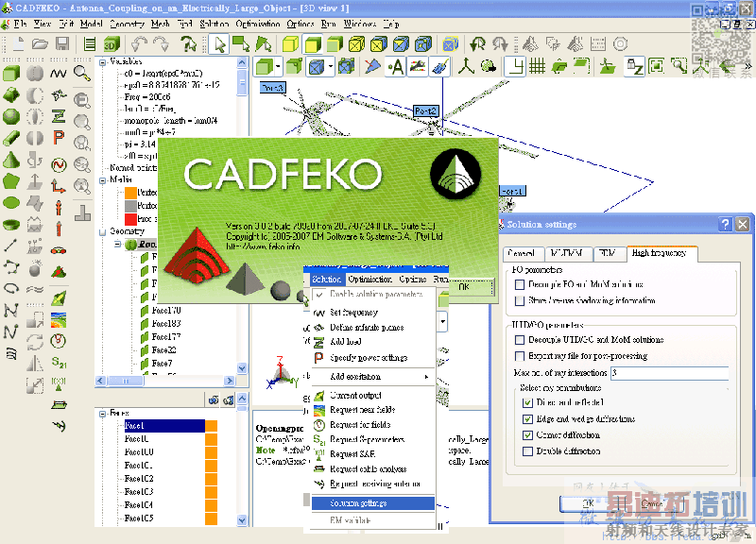Click the sine wave frequency icon in the left palette
The image size is (756, 544).
click(59, 74)
